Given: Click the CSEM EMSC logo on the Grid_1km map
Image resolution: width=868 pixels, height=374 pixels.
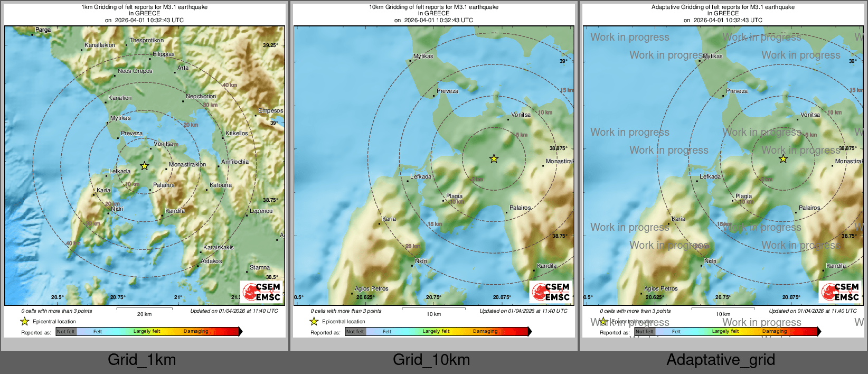Looking at the screenshot, I should point(262,292).
